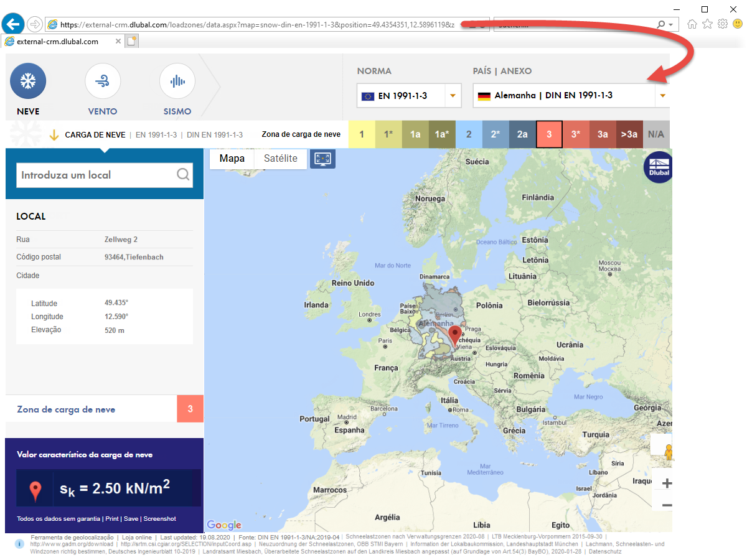Image resolution: width=747 pixels, height=560 pixels.
Task: Select snow zone 1* swatch
Action: [388, 134]
